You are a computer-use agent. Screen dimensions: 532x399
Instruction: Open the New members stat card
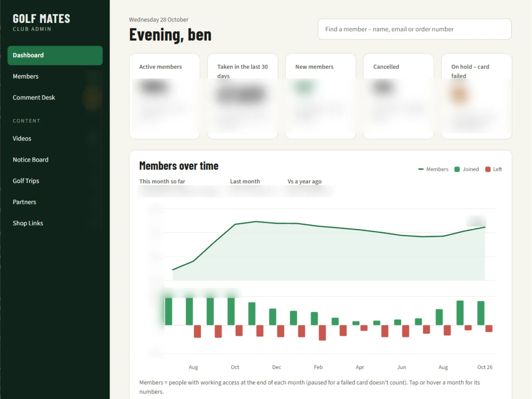[x=321, y=96]
